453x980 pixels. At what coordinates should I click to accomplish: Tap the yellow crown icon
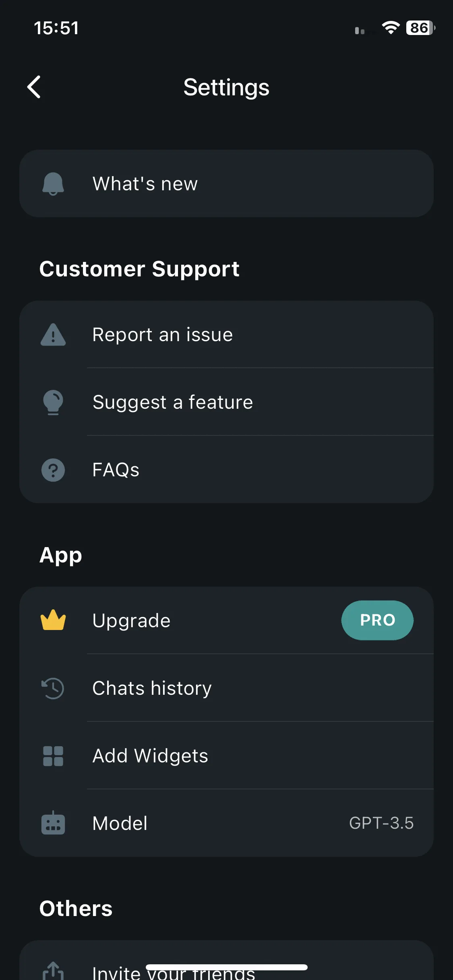tap(53, 620)
